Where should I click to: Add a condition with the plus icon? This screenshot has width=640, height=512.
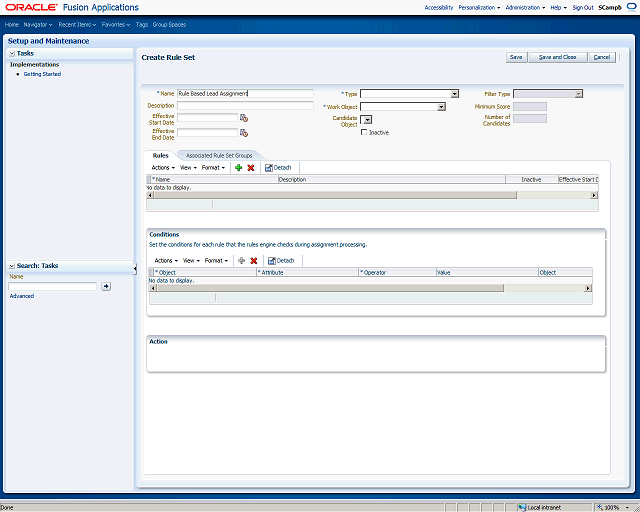tap(242, 260)
